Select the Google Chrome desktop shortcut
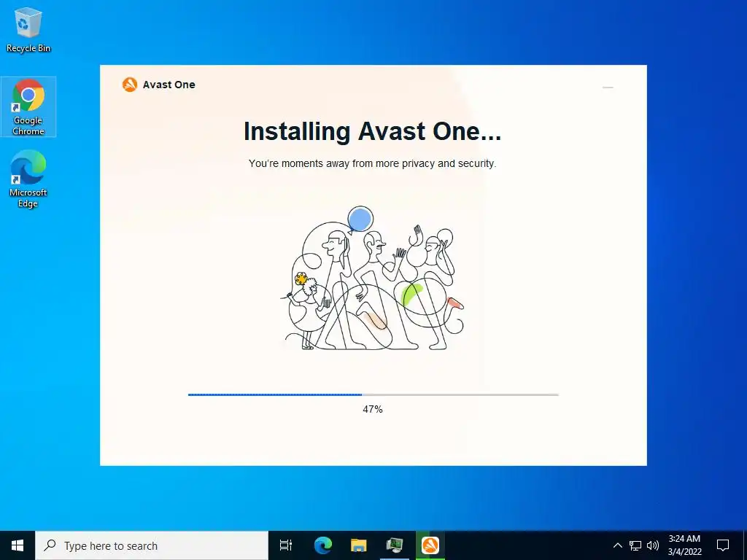The height and width of the screenshot is (560, 747). pyautogui.click(x=28, y=106)
